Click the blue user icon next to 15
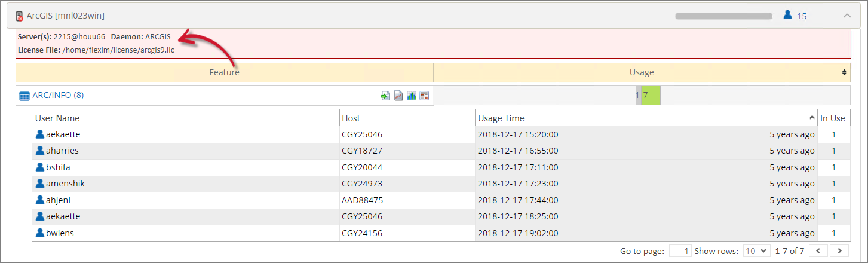 pos(787,15)
